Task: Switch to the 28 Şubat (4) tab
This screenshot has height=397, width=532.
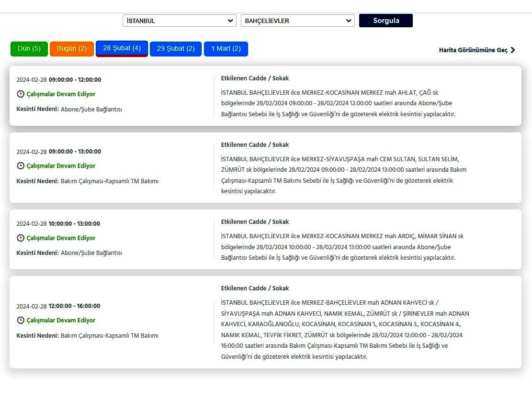Action: pos(122,48)
